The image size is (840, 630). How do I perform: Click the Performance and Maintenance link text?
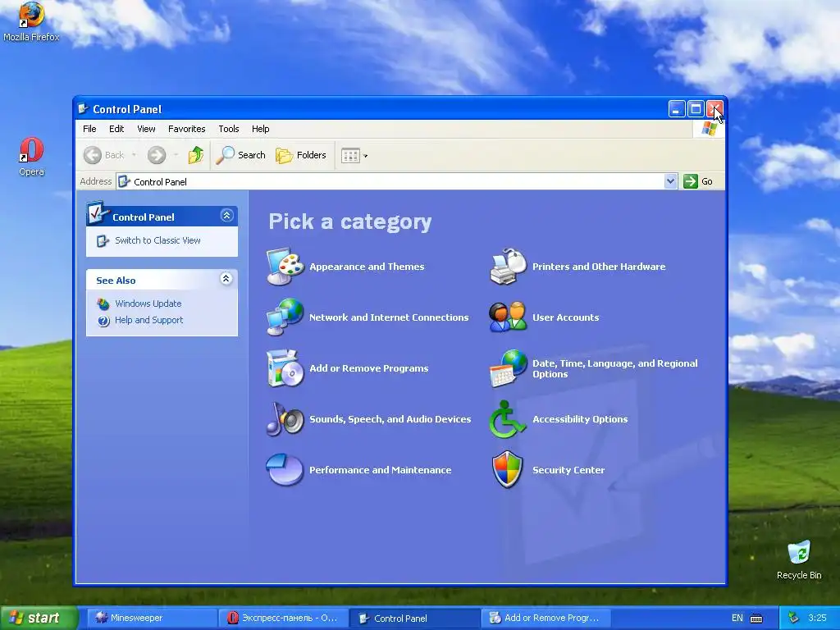(x=381, y=470)
